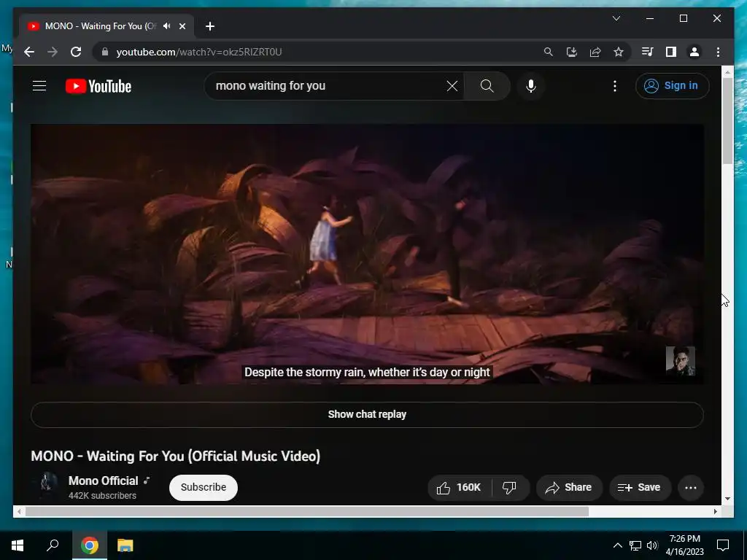
Task: Bookmark this tab with star icon
Action: (x=619, y=52)
